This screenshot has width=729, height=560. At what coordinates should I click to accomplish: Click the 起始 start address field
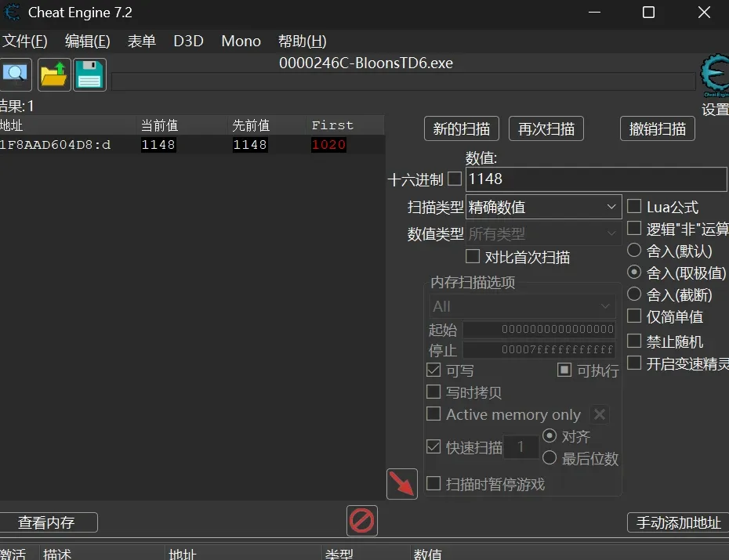(539, 329)
